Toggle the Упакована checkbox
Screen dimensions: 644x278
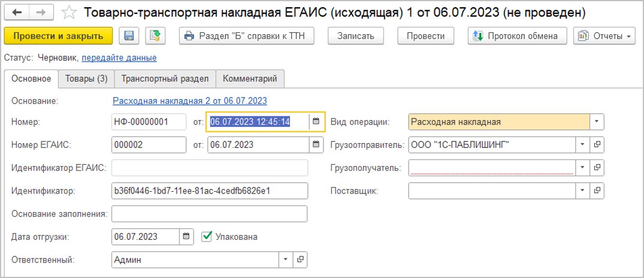(207, 237)
